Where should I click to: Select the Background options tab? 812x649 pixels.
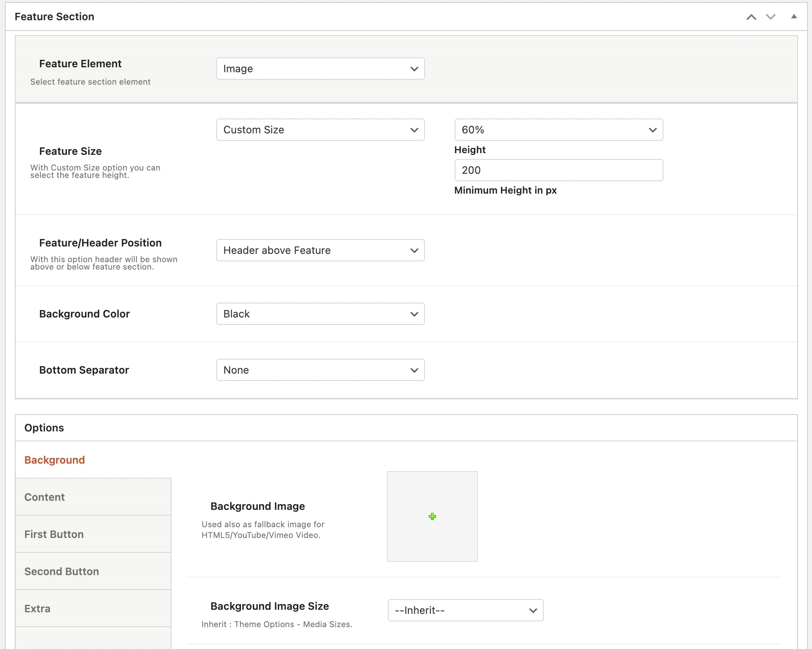coord(54,460)
